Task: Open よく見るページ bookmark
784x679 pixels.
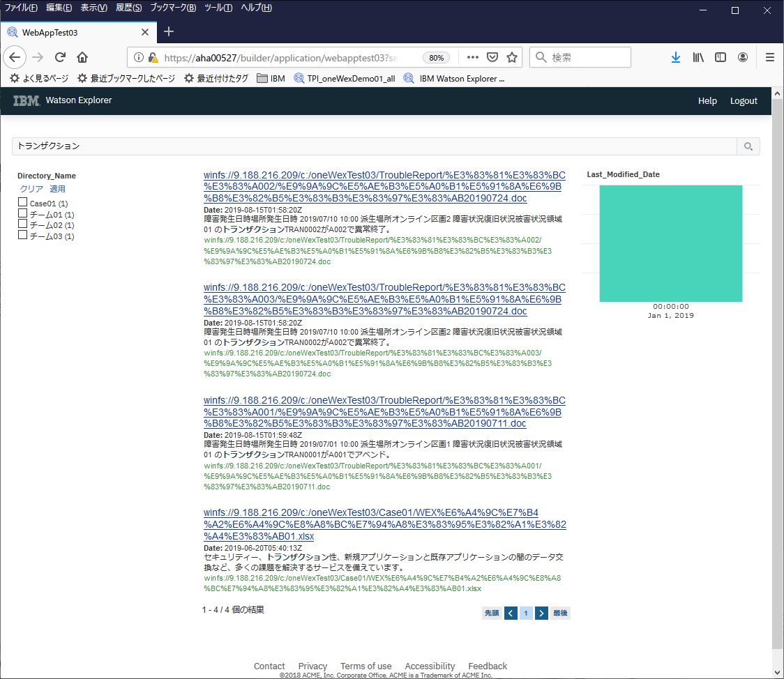Action: coord(39,79)
